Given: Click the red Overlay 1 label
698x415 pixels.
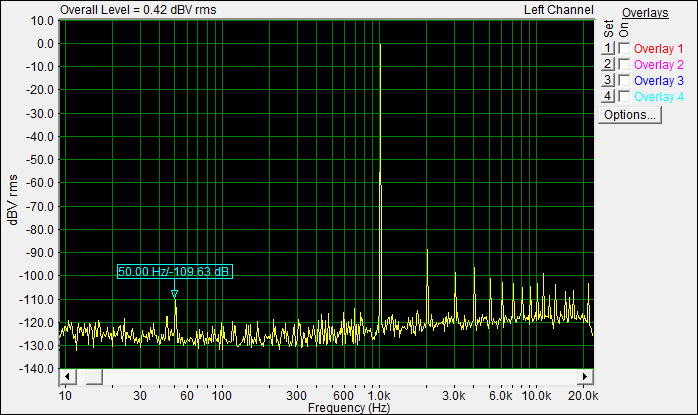Looking at the screenshot, I should click(658, 49).
